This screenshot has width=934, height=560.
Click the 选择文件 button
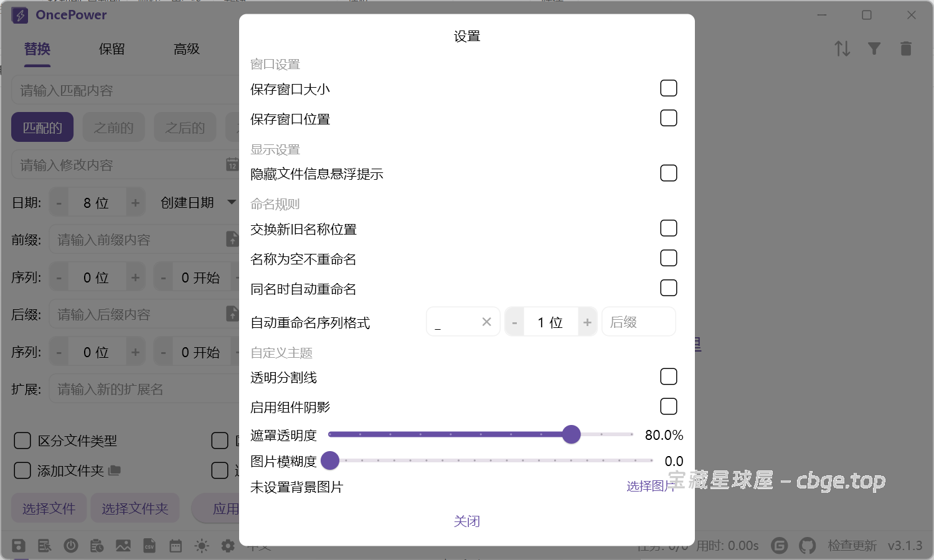49,508
